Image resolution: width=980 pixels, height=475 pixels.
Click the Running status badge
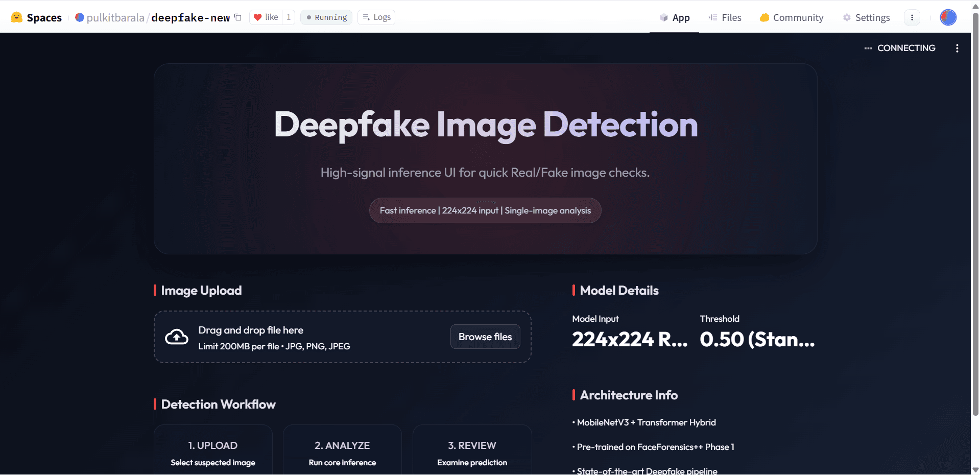pos(326,17)
